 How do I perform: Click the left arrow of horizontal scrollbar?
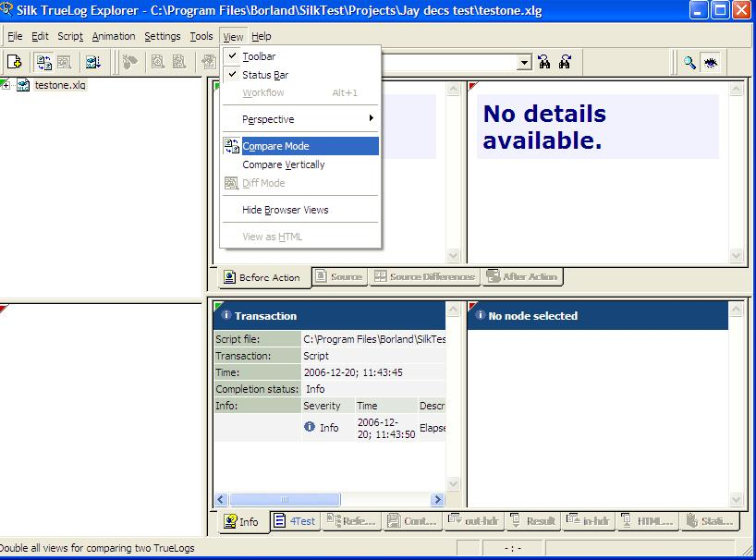point(221,499)
